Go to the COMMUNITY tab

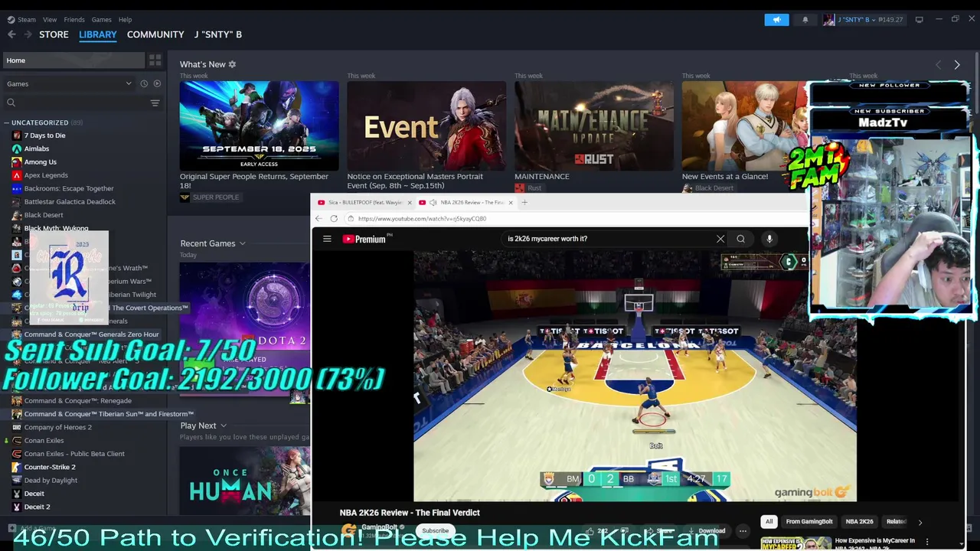point(155,34)
